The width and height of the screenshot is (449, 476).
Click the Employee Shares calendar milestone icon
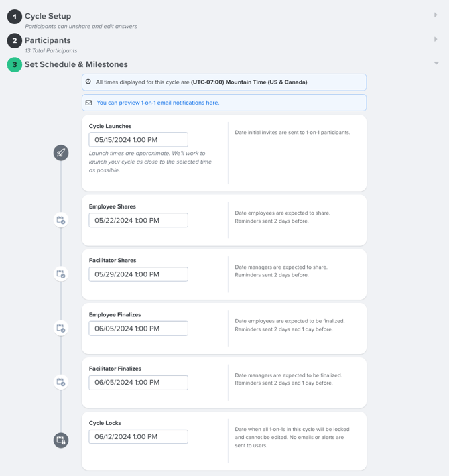click(61, 220)
